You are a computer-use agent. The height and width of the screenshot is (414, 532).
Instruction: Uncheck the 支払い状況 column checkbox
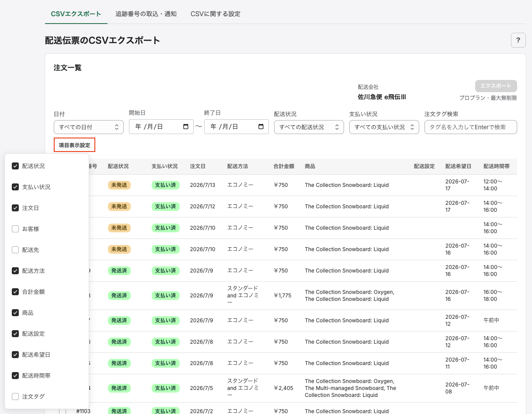tap(15, 187)
